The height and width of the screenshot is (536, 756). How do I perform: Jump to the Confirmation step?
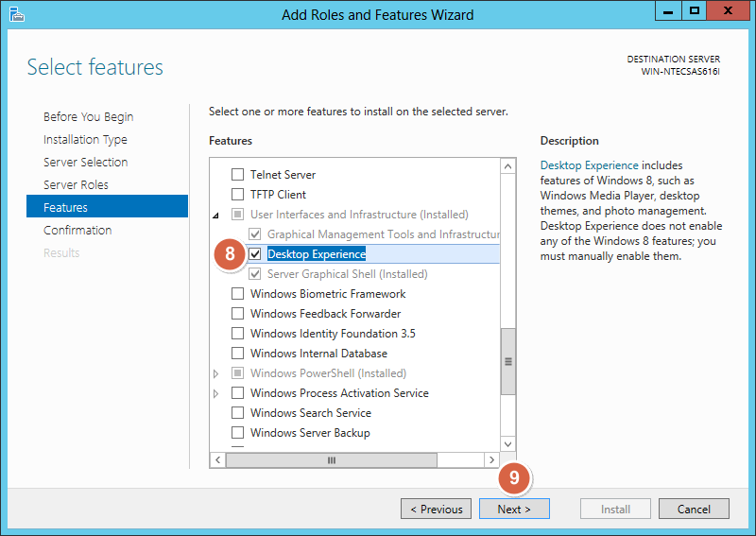pos(77,230)
